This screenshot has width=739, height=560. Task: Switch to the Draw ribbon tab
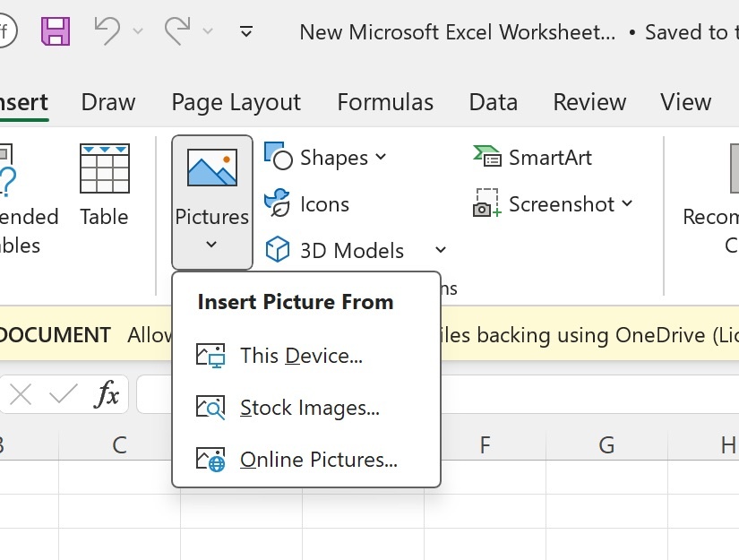pyautogui.click(x=107, y=101)
